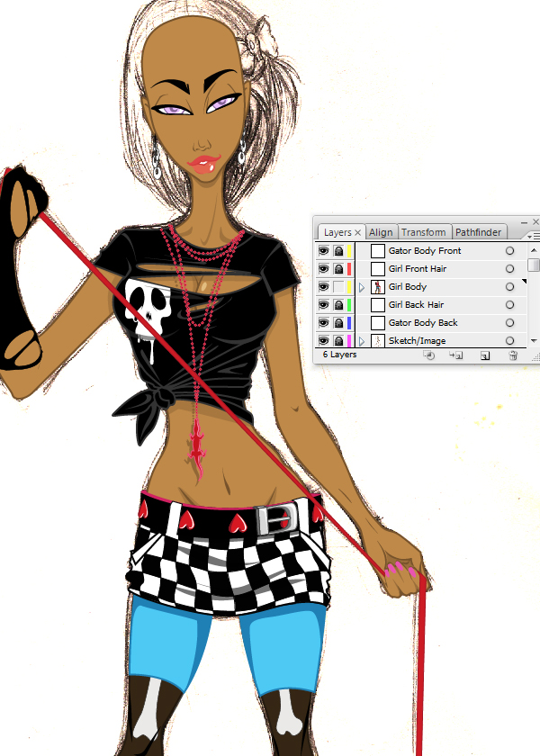The height and width of the screenshot is (756, 540).
Task: Target the Sketch/Image layer circle
Action: [x=509, y=341]
